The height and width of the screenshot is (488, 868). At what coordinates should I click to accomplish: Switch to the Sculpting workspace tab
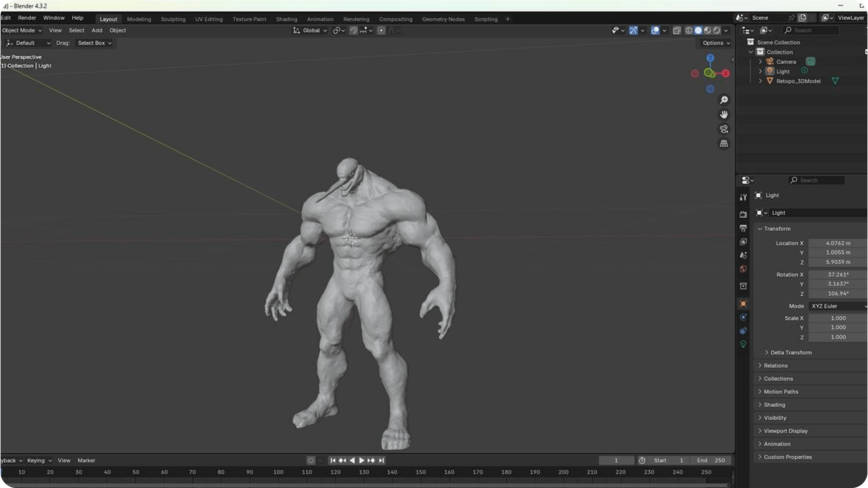(x=173, y=19)
